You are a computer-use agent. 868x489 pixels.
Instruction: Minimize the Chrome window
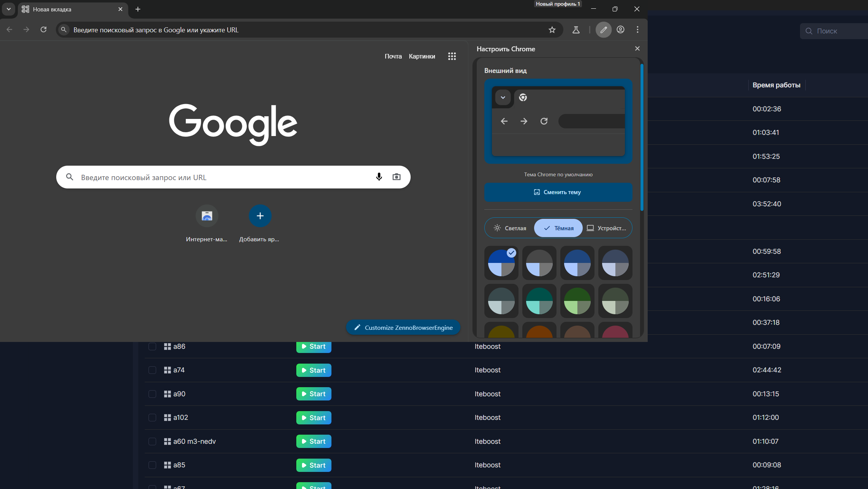pos(593,9)
